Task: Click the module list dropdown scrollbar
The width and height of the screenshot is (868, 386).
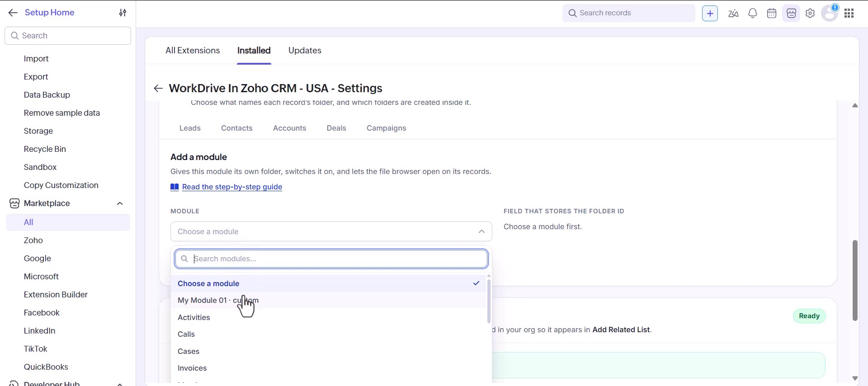Action: pyautogui.click(x=489, y=301)
